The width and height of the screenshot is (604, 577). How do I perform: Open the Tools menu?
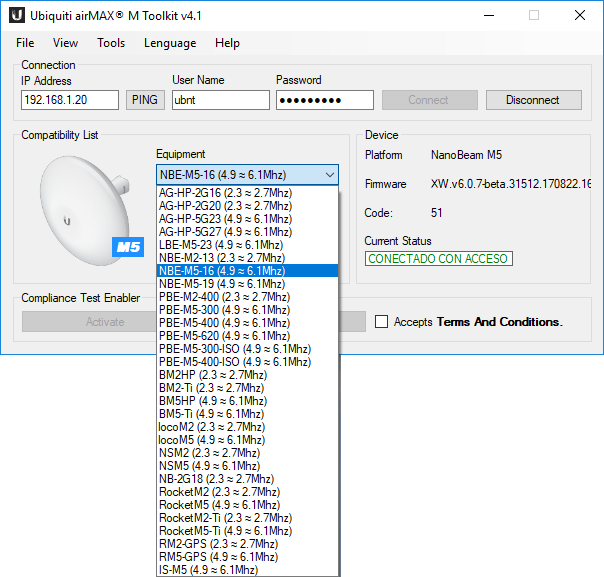click(x=111, y=43)
